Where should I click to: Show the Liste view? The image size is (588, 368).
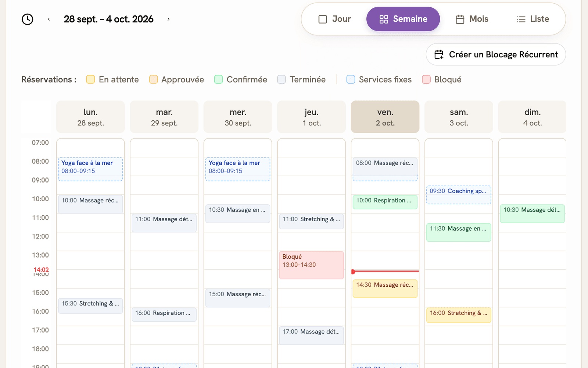click(533, 19)
